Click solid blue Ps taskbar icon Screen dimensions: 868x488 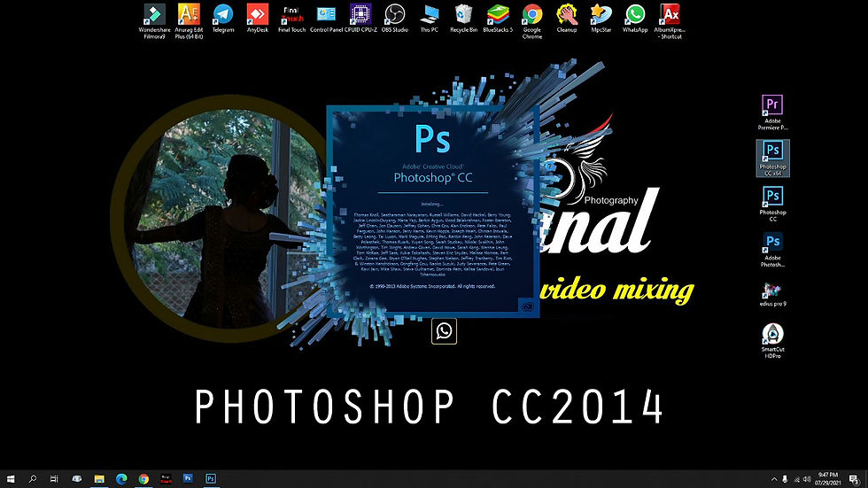tap(188, 478)
